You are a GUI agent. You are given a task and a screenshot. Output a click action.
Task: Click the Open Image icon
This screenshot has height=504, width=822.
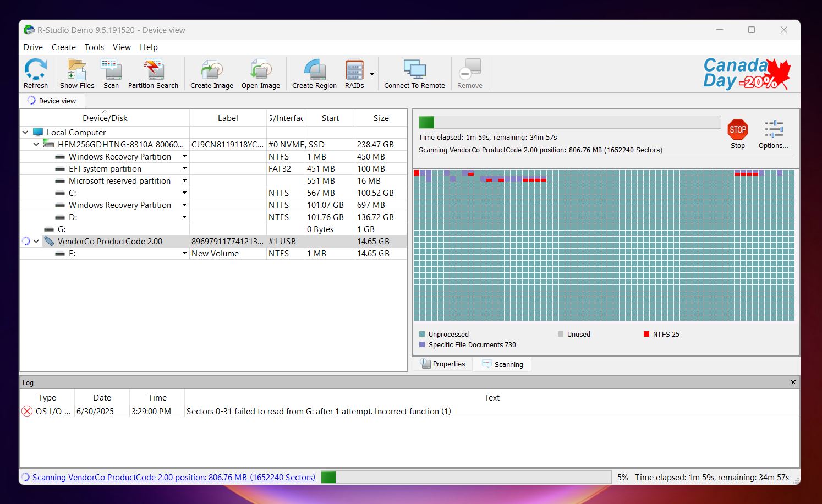(x=261, y=70)
